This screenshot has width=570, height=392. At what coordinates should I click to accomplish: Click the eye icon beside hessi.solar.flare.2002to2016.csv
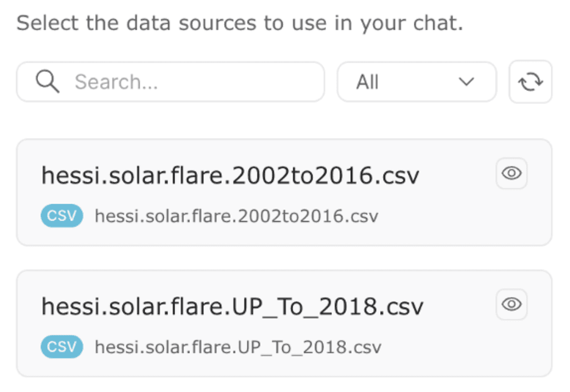coord(511,173)
